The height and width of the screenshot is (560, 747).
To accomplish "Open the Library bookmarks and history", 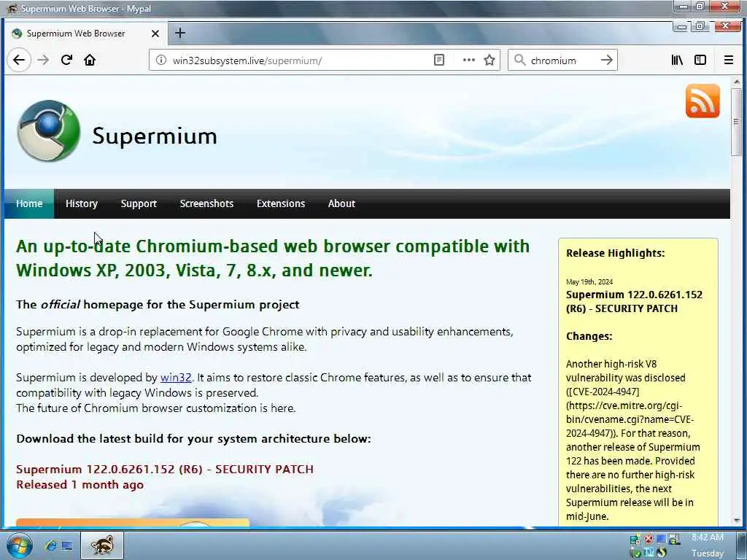I will [677, 60].
